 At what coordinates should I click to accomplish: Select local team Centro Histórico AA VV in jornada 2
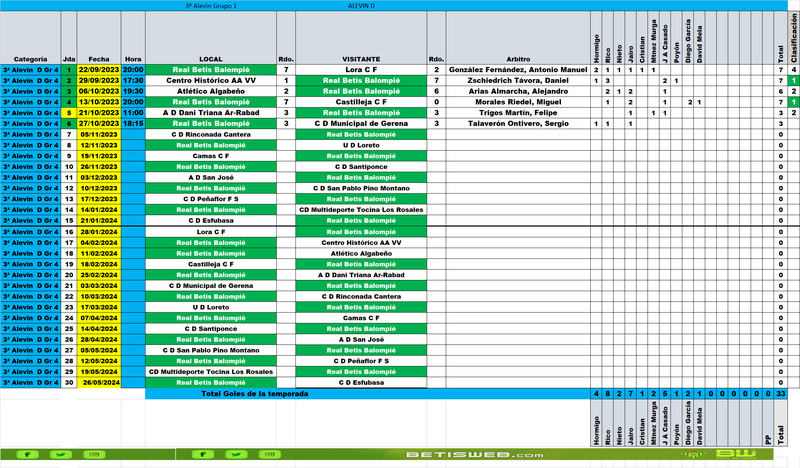tap(211, 81)
